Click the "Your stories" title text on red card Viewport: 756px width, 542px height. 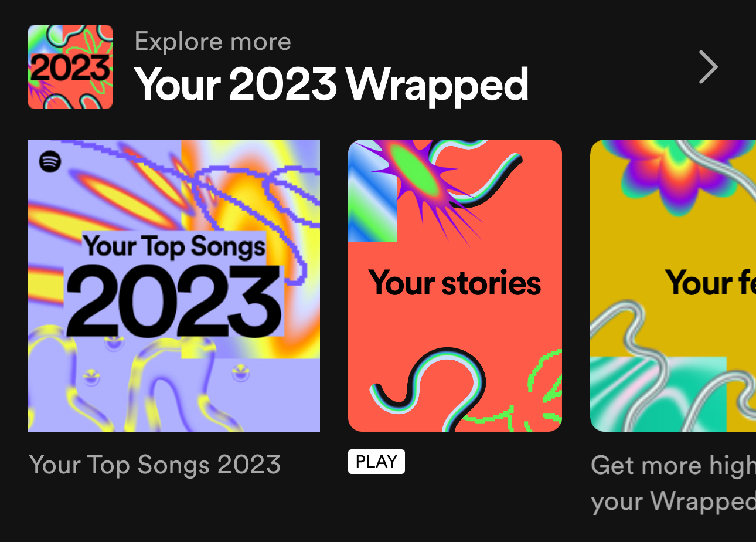(x=455, y=283)
